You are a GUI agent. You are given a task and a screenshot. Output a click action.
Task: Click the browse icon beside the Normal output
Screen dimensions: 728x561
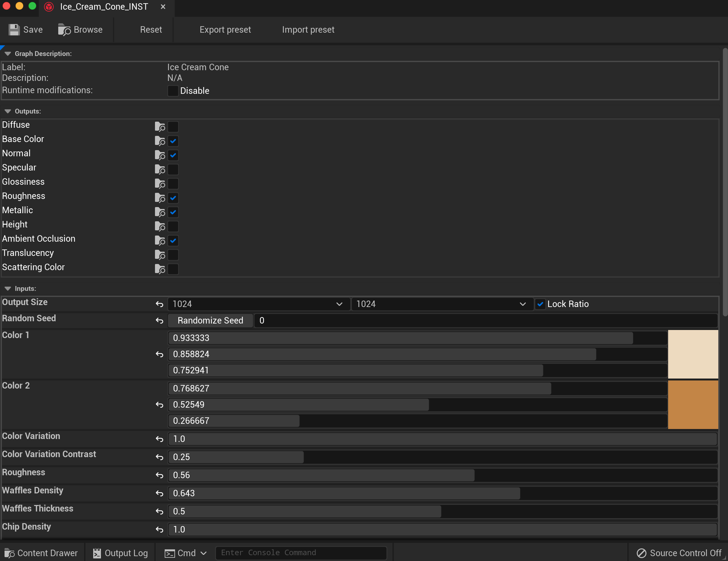click(160, 155)
